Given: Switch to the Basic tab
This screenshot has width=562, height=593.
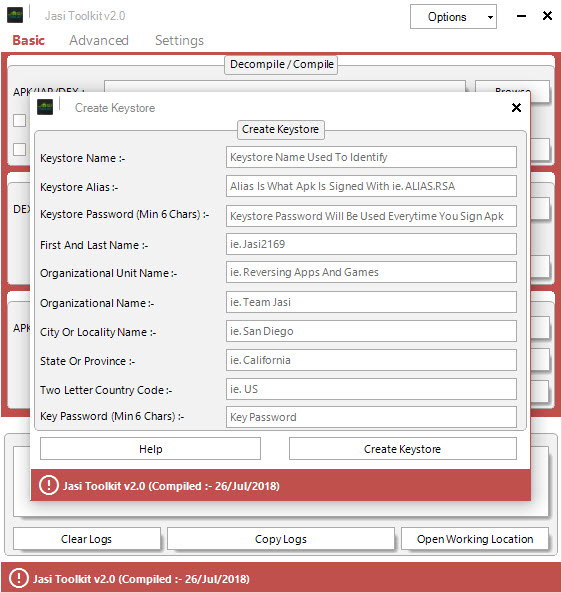Looking at the screenshot, I should point(28,40).
